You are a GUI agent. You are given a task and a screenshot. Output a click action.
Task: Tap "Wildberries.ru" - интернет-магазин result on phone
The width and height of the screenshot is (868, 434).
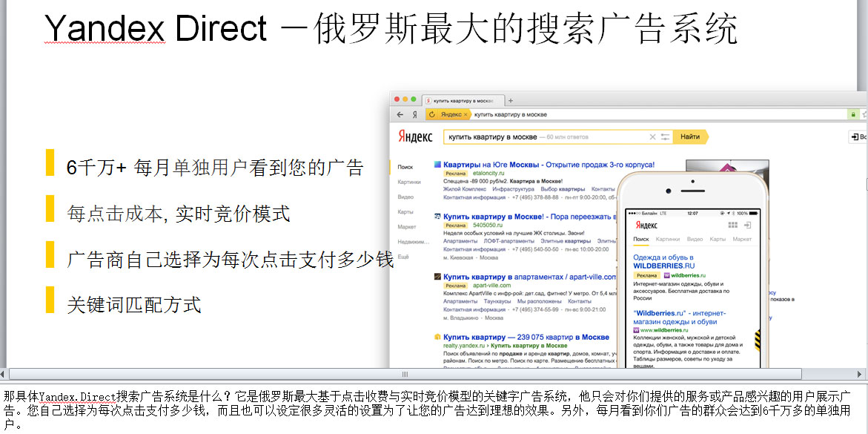tap(679, 317)
